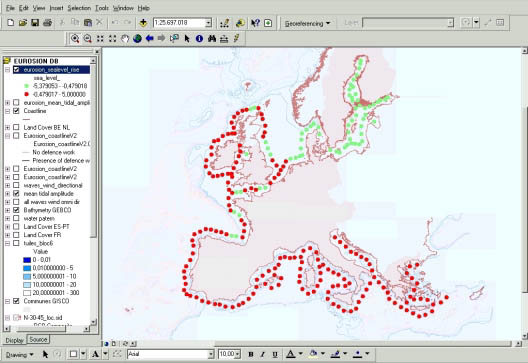
Task: Click the dark blue 0 - 0,01 swatch
Action: click(27, 260)
